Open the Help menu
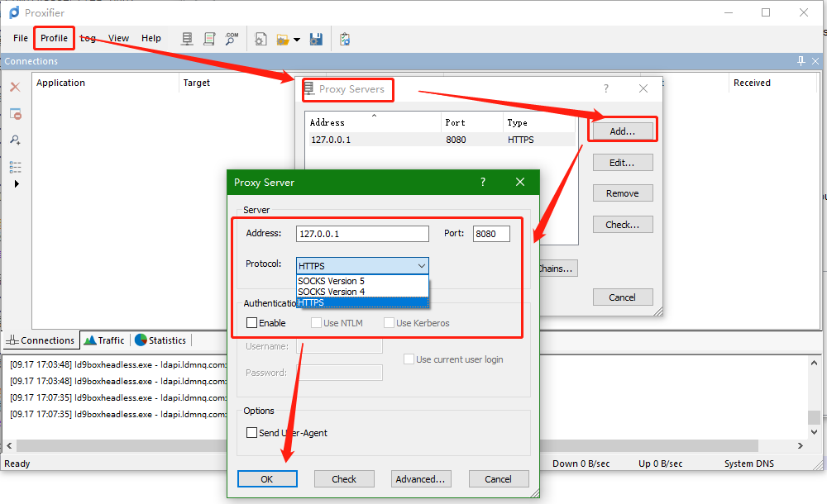The height and width of the screenshot is (504, 827). 151,38
